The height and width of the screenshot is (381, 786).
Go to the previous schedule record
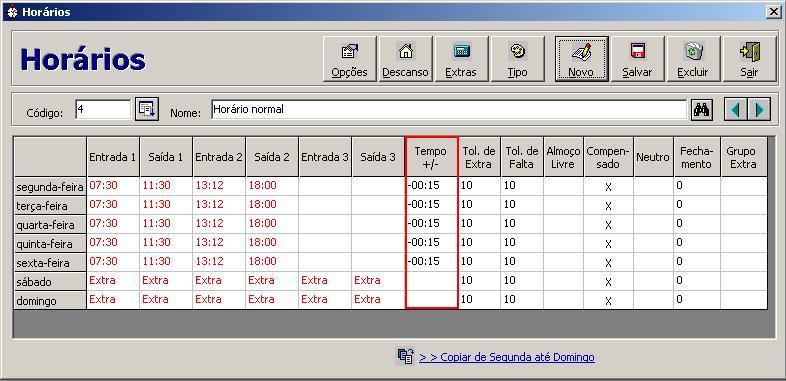pos(736,109)
